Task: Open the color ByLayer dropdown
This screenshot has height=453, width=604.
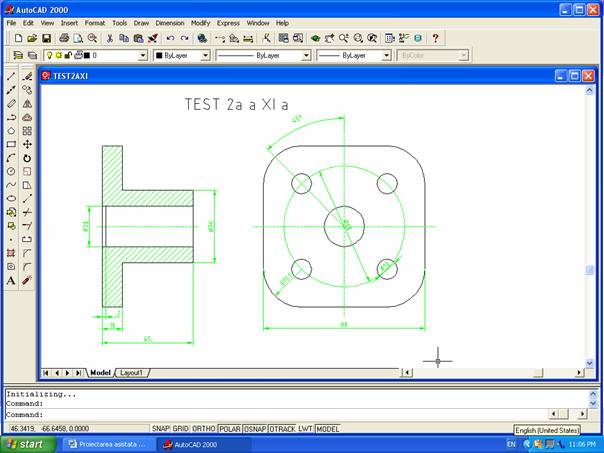Action: tap(205, 56)
